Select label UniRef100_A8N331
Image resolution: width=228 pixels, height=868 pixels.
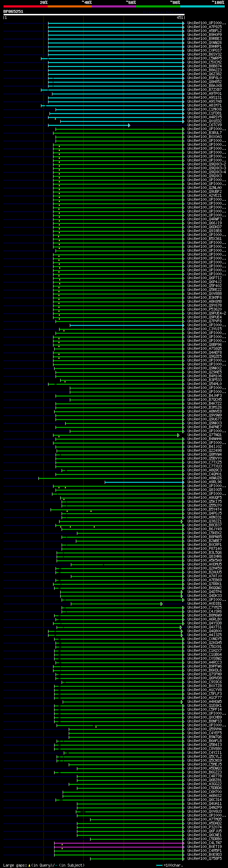(204, 518)
